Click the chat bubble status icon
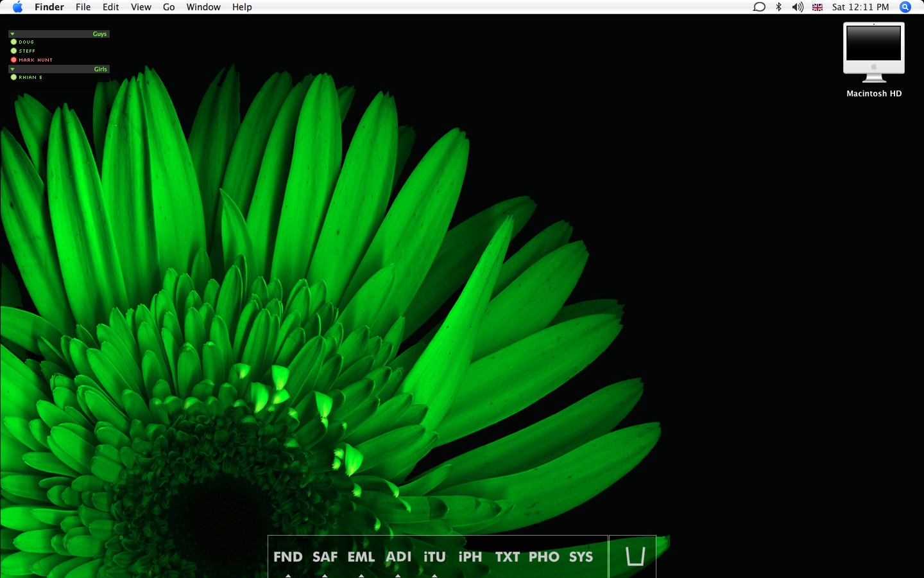Image resolution: width=924 pixels, height=578 pixels. [759, 7]
